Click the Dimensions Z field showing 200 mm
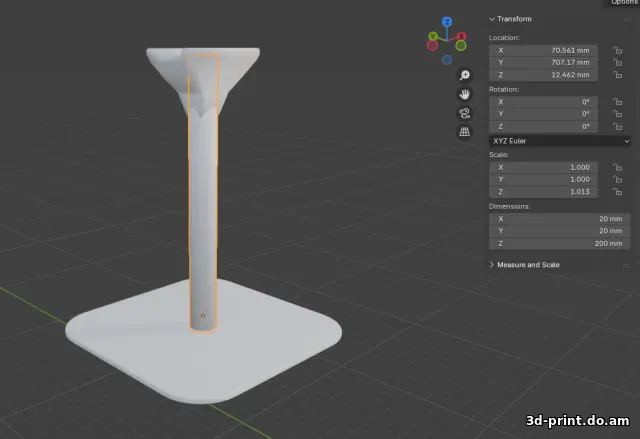Viewport: 640px width, 439px height. pyautogui.click(x=559, y=243)
